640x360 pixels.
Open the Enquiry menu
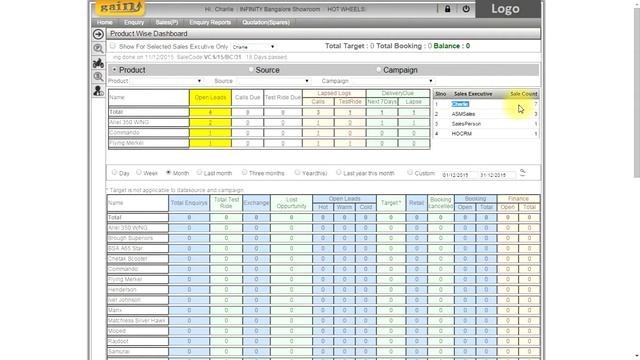(134, 22)
